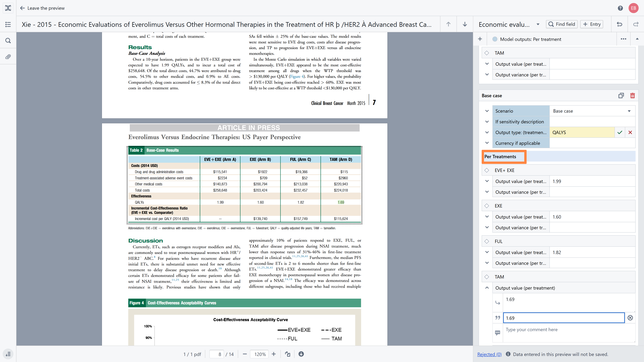Expand EXE Output variance chevron

[487, 227]
